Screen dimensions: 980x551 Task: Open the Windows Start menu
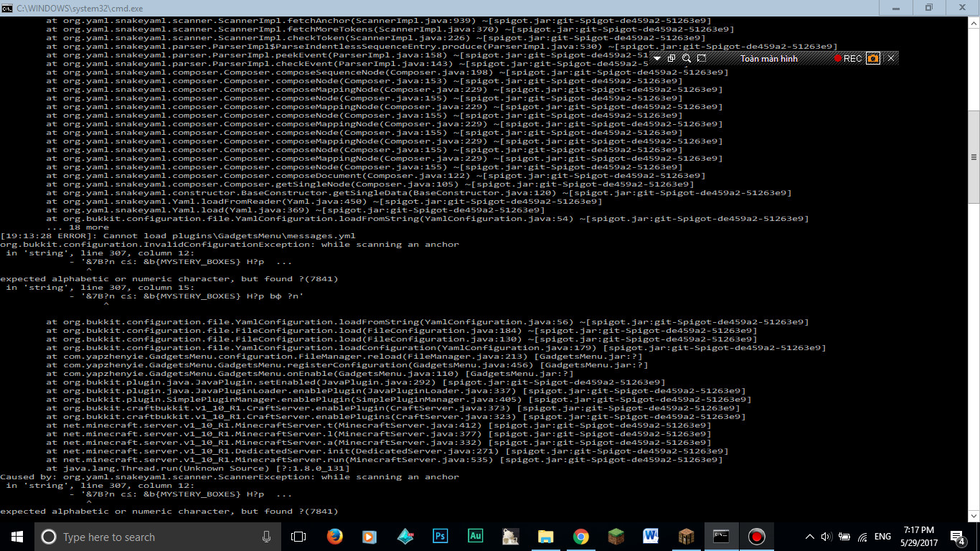point(17,537)
